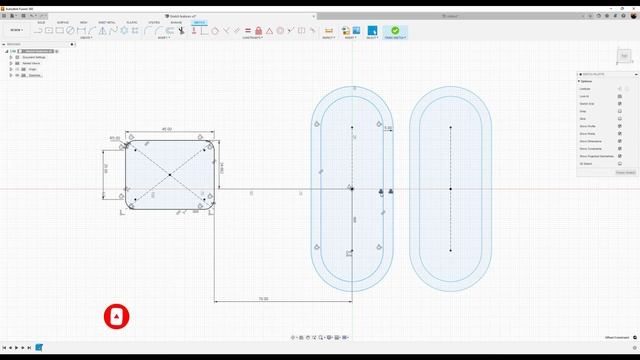Open the Design workspace dropdown
This screenshot has height=360, width=640.
(x=17, y=30)
